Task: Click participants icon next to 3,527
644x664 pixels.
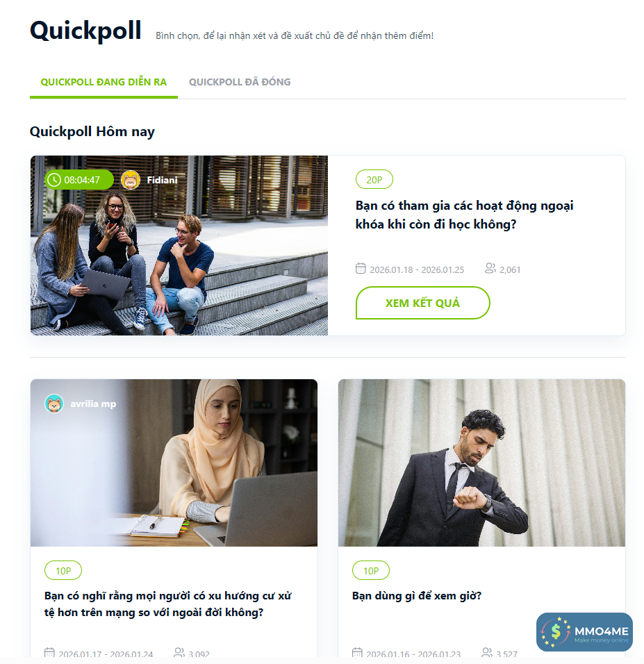Action: [487, 653]
